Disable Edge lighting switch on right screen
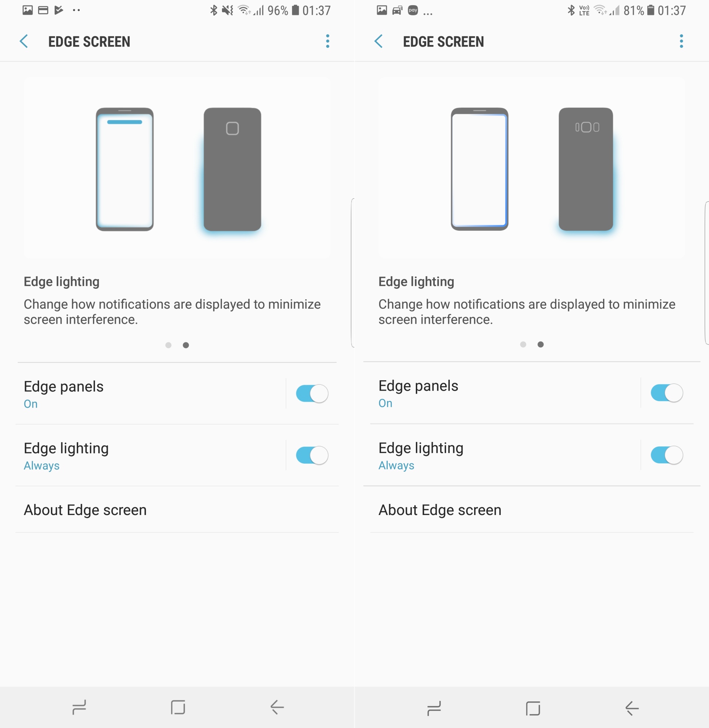 coord(667,455)
